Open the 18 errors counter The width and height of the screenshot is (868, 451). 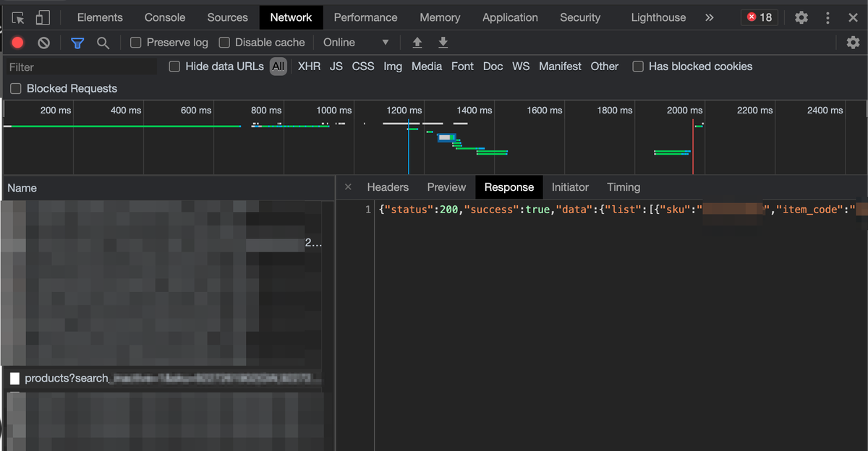pyautogui.click(x=759, y=17)
